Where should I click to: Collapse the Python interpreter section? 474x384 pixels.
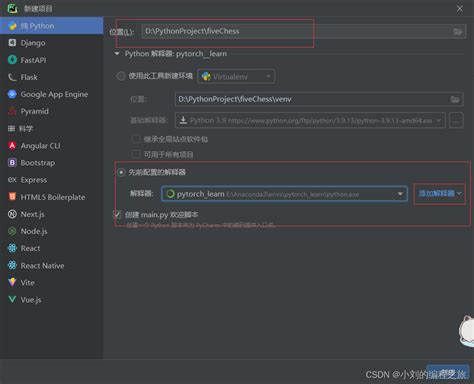click(x=117, y=54)
